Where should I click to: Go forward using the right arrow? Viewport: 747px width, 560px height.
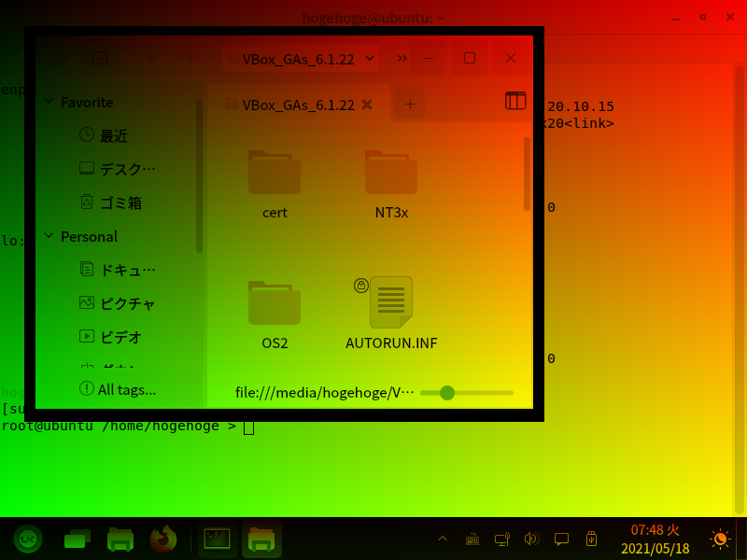pyautogui.click(x=188, y=58)
